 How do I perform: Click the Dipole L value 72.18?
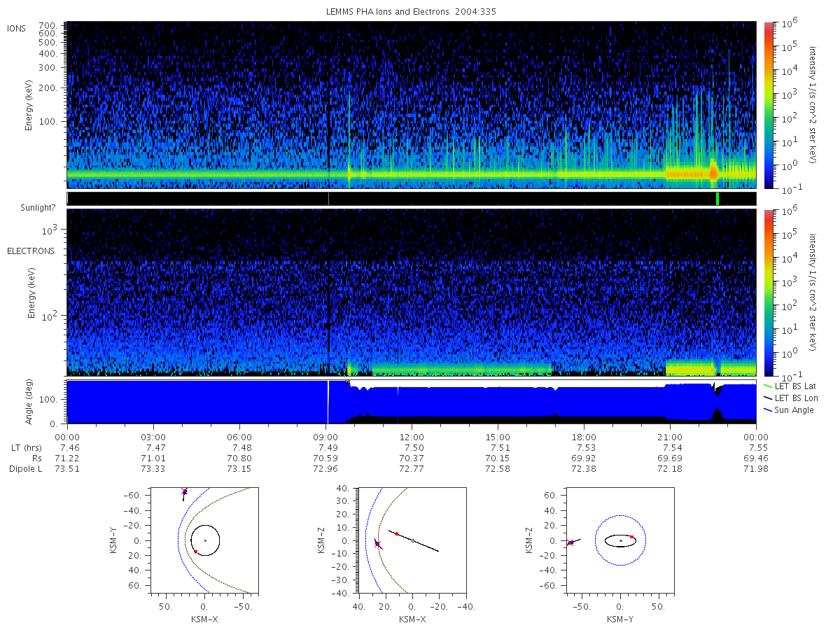[x=670, y=468]
